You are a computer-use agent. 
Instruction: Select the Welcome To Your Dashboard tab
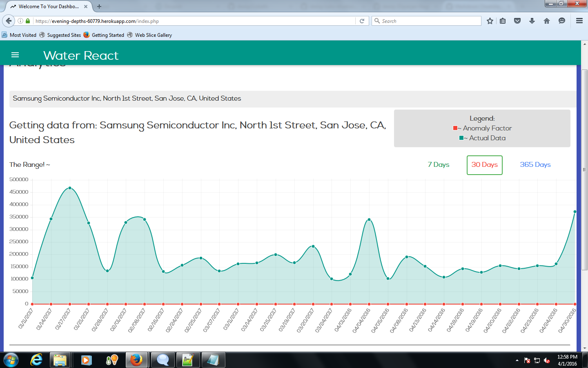coord(49,7)
